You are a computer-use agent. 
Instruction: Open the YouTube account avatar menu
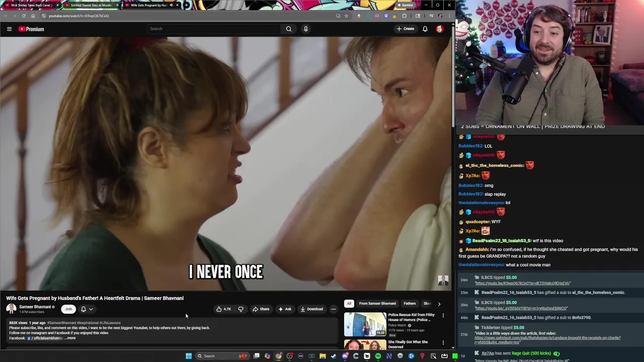click(440, 29)
